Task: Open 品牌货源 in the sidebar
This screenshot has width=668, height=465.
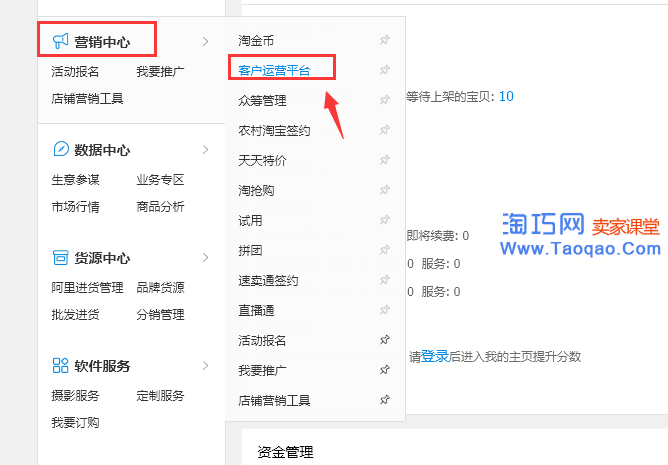Action: 160,287
